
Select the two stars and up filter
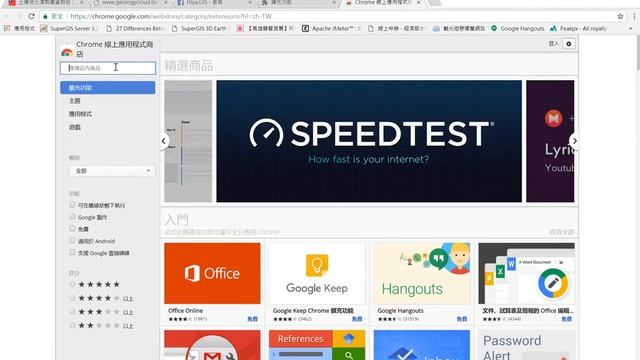(72, 325)
